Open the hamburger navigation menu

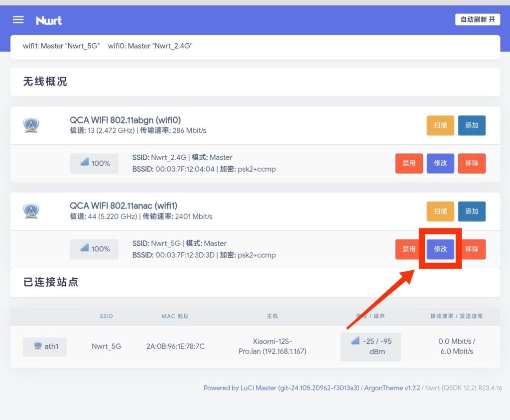coord(18,20)
